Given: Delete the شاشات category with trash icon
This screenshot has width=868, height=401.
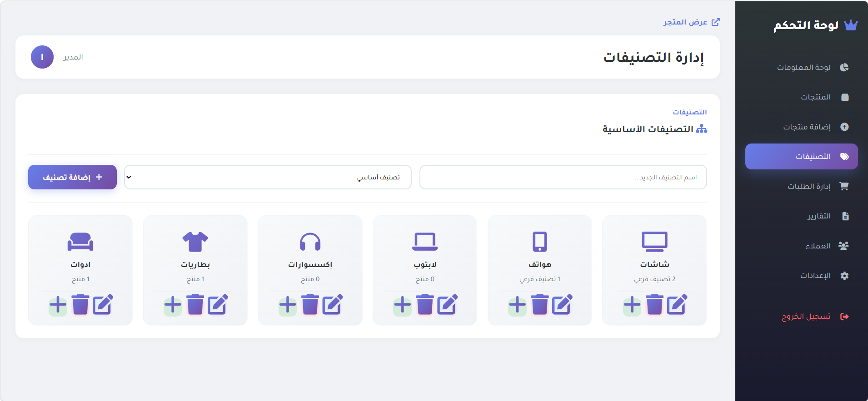Looking at the screenshot, I should pos(655,305).
